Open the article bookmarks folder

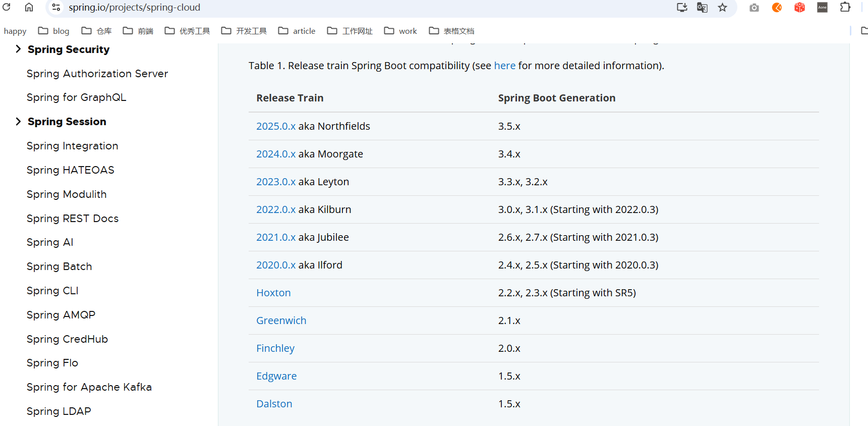coord(297,31)
